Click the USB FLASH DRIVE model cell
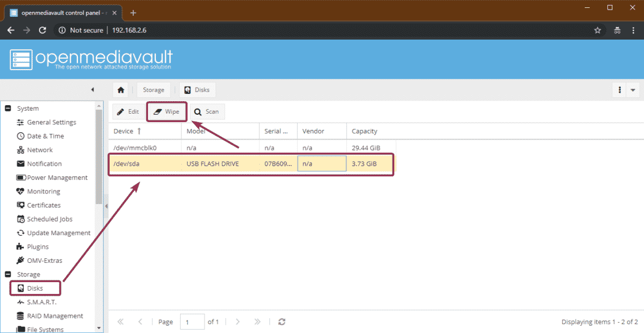644x333 pixels. pos(220,163)
